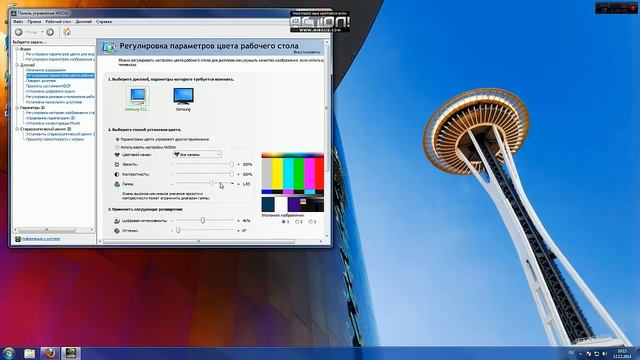
Task: Open 'Установка нескольких дисплеев' tree item
Action: pyautogui.click(x=54, y=102)
